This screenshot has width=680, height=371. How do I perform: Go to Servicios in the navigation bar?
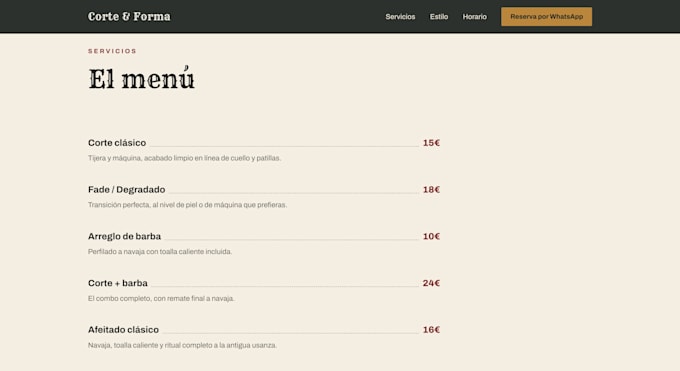pyautogui.click(x=400, y=17)
